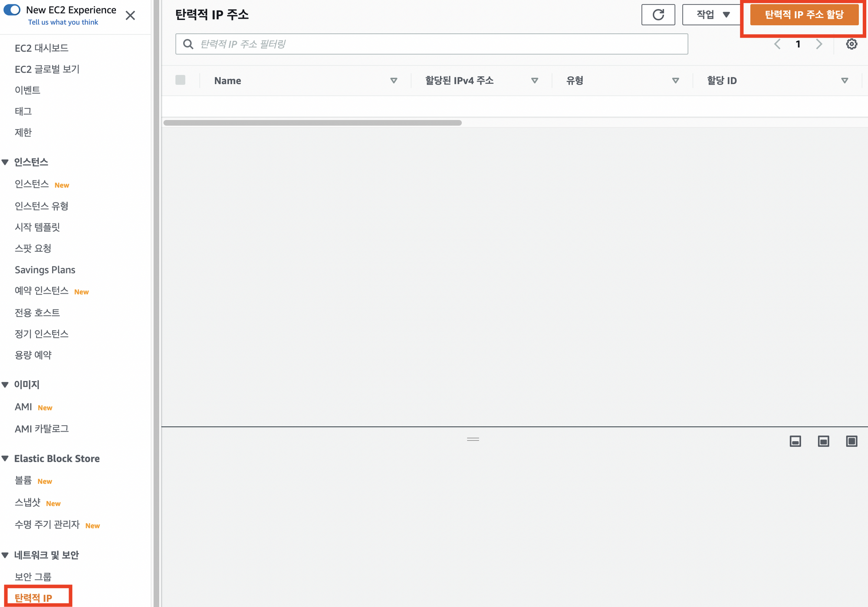Screen dimensions: 868x607
Task: Click the refresh icon button
Action: (x=658, y=15)
